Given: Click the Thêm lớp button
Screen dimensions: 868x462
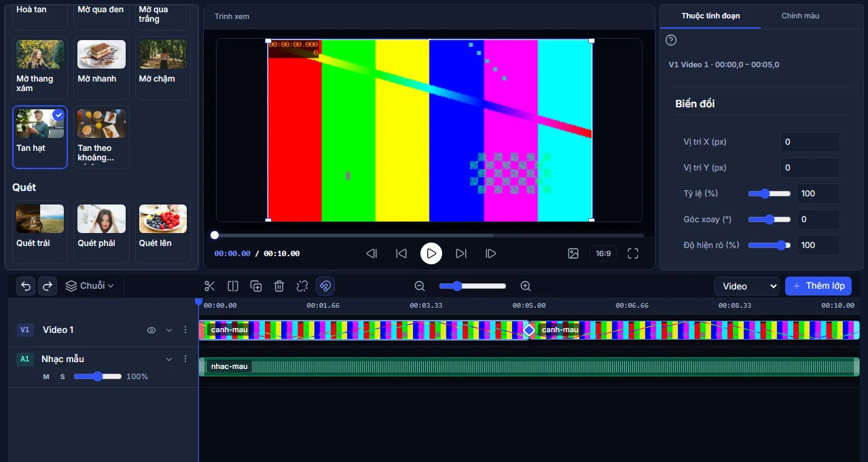Looking at the screenshot, I should point(818,286).
